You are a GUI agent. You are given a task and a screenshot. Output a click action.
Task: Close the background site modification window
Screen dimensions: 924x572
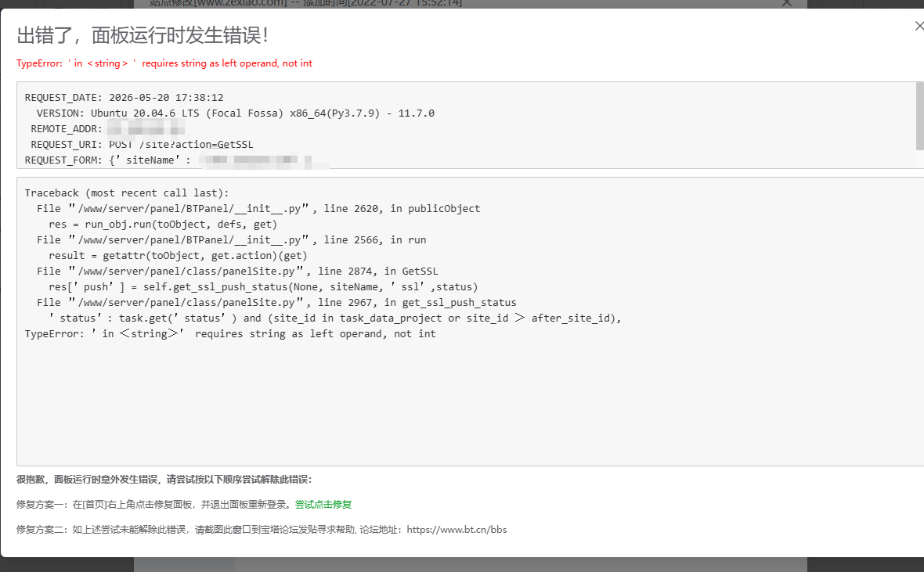[x=787, y=3]
